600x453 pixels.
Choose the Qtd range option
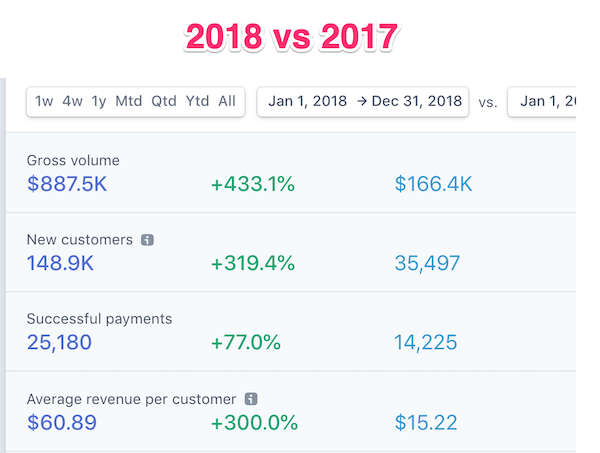(164, 101)
